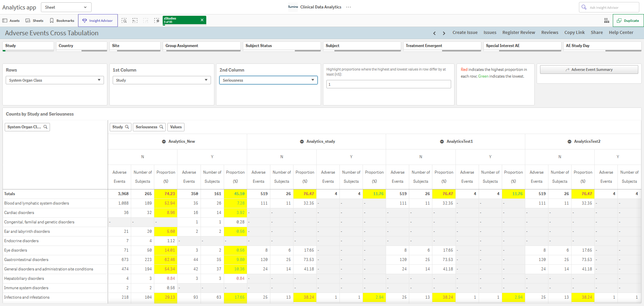The image size is (644, 306).
Task: Open the Issues link
Action: click(490, 33)
